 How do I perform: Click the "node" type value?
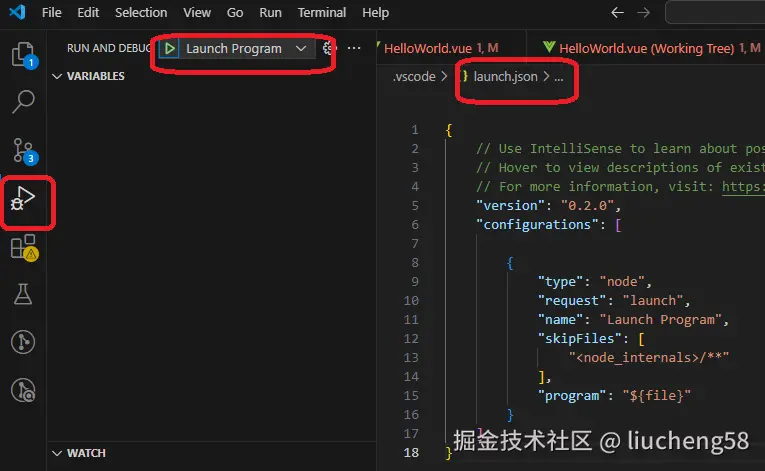pos(622,282)
